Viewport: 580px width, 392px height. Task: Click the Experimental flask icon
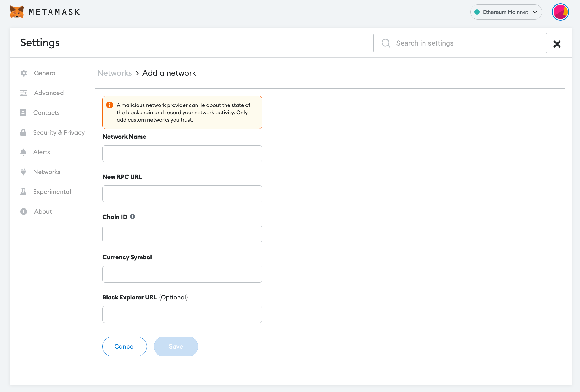click(23, 192)
